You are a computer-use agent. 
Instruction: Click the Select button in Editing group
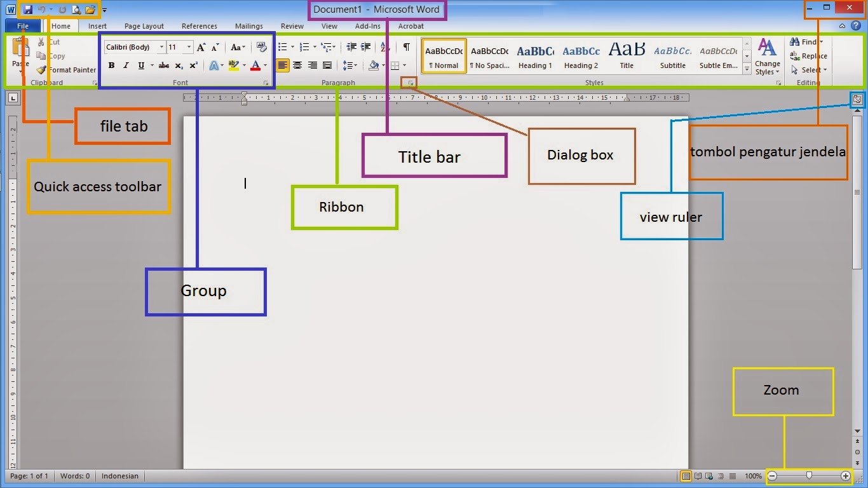pyautogui.click(x=808, y=70)
